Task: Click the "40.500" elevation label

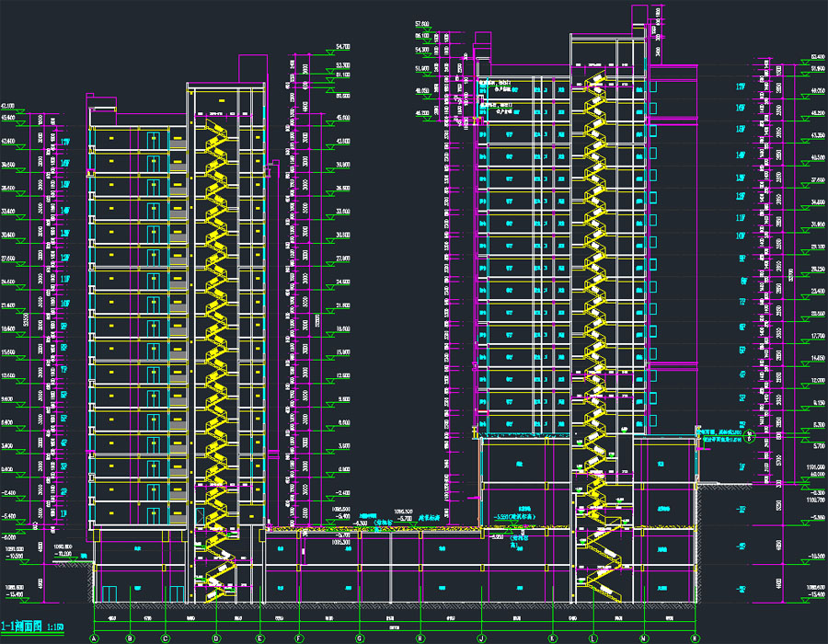Action: pyautogui.click(x=818, y=158)
